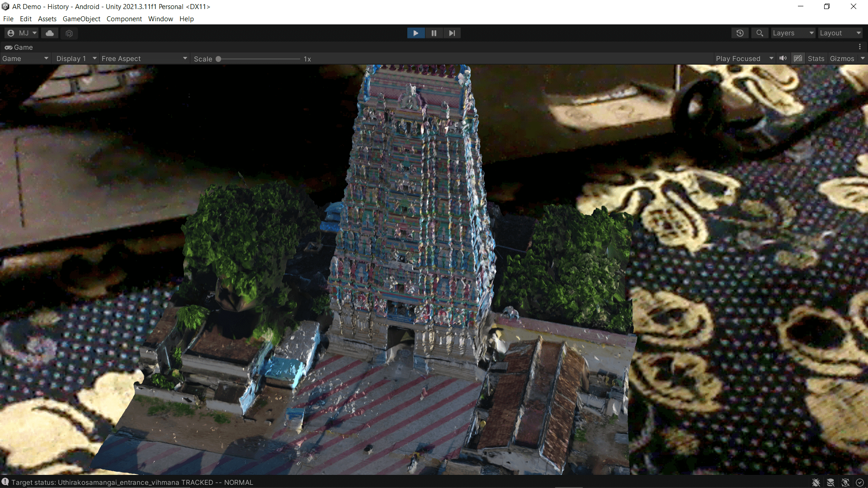Click the Play button

tap(415, 33)
